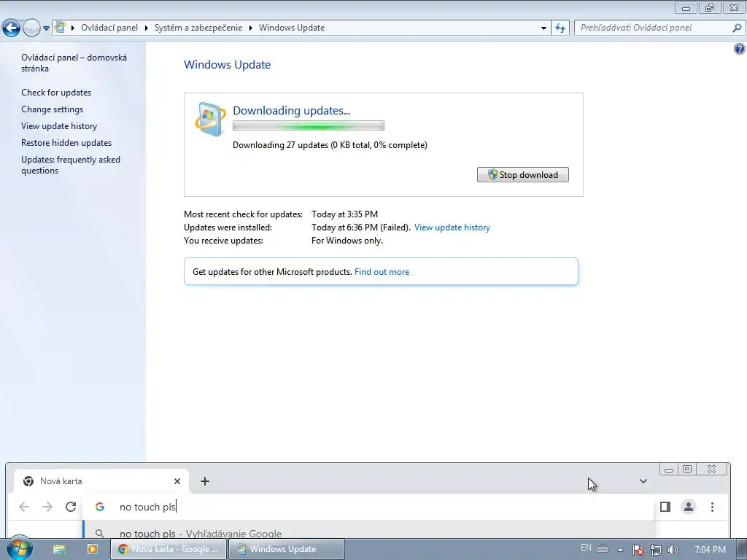
Task: Select the Systém a zabezpečenie breadcrumb
Action: tap(198, 28)
